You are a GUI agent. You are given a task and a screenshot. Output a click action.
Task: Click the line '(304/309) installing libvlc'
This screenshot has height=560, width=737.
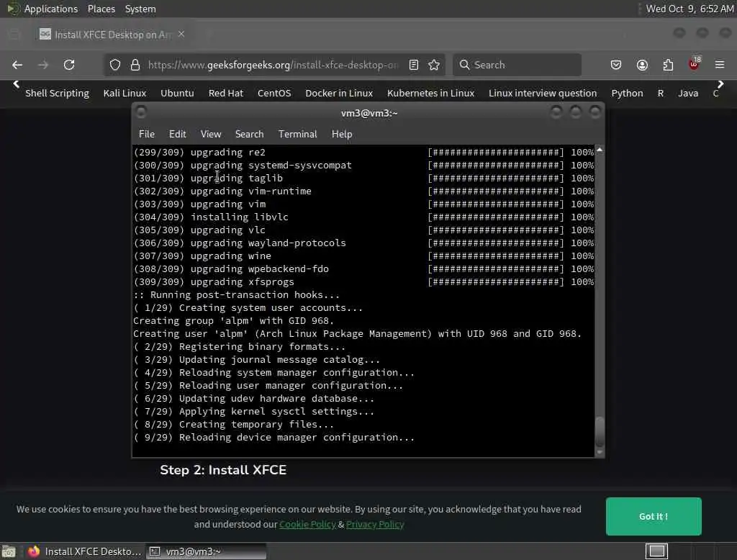point(211,217)
